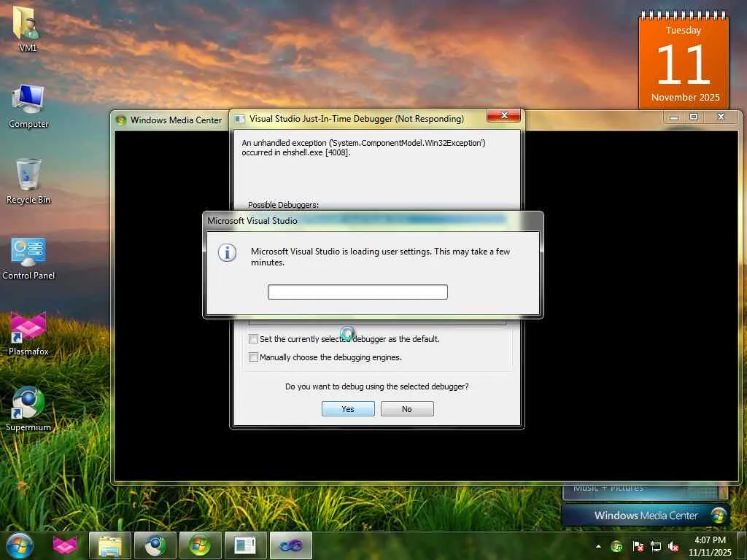Close the Just-In-Time Debugger dialog
The height and width of the screenshot is (560, 747).
tap(503, 115)
